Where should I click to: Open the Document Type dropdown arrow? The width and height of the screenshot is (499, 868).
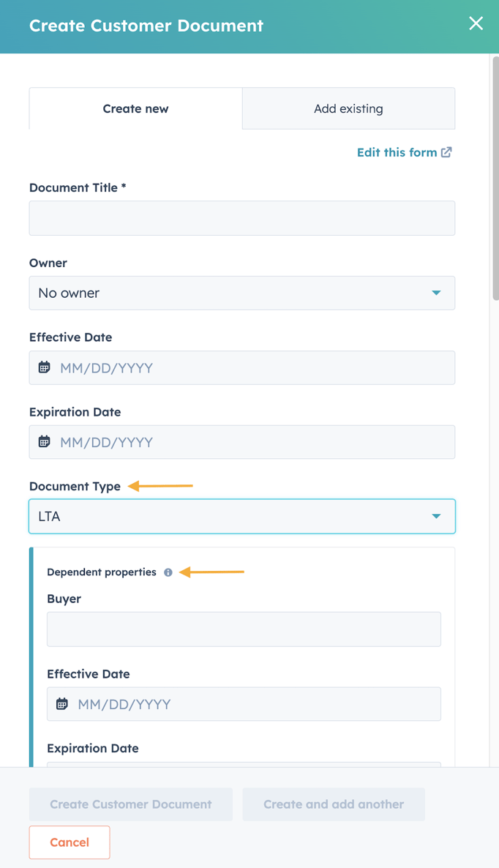coord(436,516)
